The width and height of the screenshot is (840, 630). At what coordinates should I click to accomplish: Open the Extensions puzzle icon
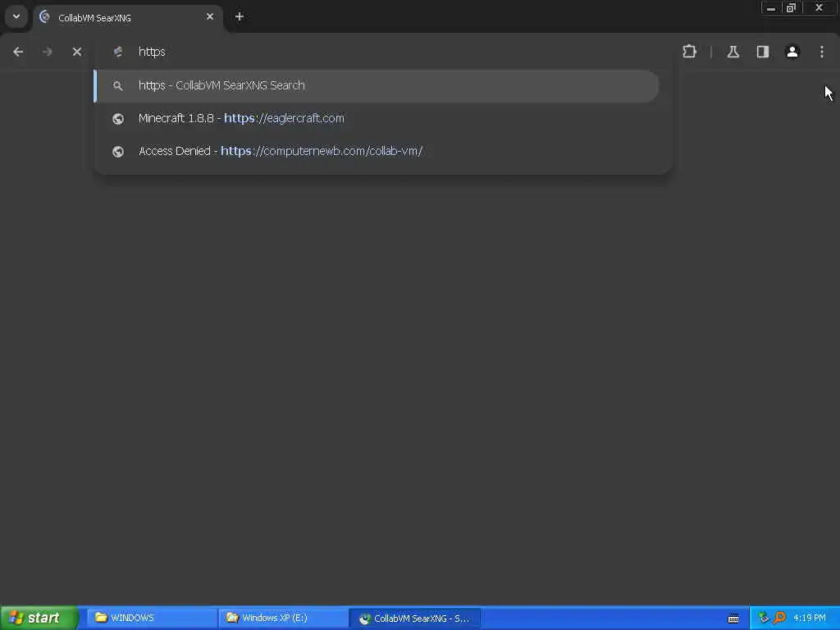point(689,52)
